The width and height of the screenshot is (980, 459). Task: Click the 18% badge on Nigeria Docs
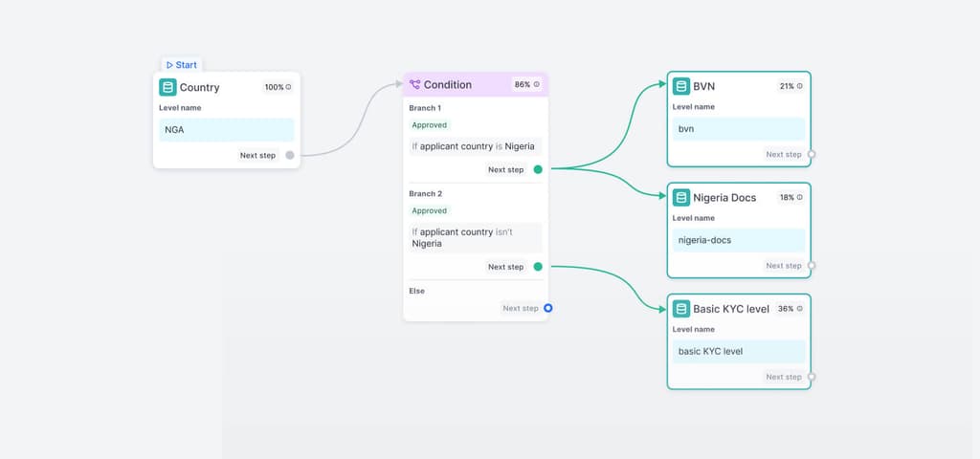tap(791, 198)
